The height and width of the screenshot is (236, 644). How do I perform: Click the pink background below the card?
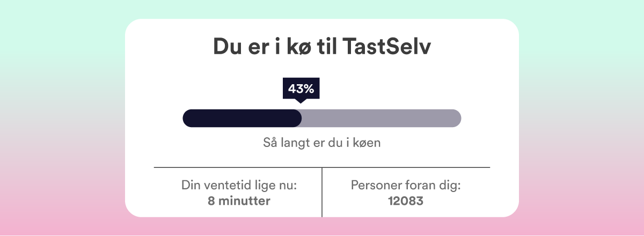322,226
